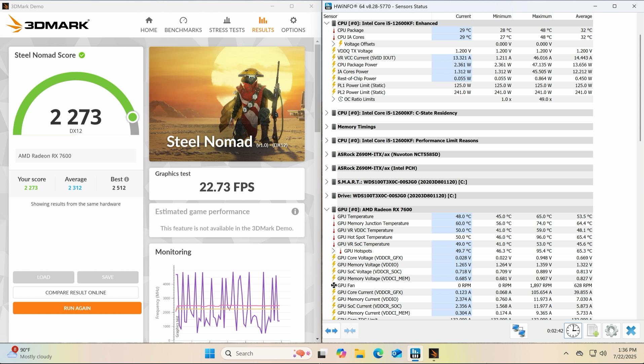Expand the Voltage Offsets row
This screenshot has width=644, height=364.
[x=333, y=44]
